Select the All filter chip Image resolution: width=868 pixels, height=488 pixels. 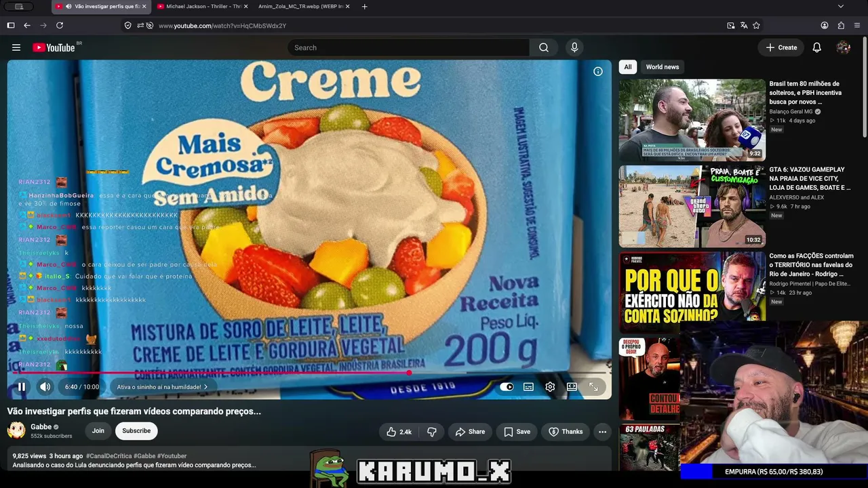click(x=628, y=67)
